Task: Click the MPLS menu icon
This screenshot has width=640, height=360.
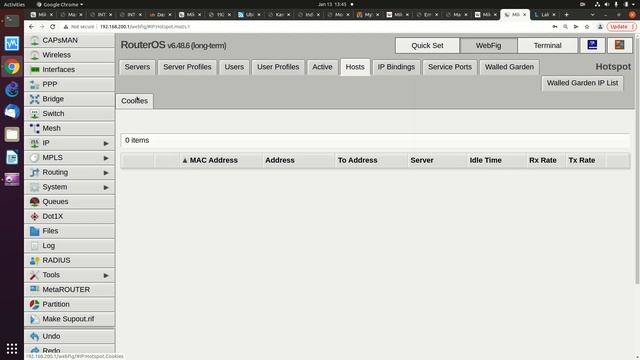Action: 35,158
